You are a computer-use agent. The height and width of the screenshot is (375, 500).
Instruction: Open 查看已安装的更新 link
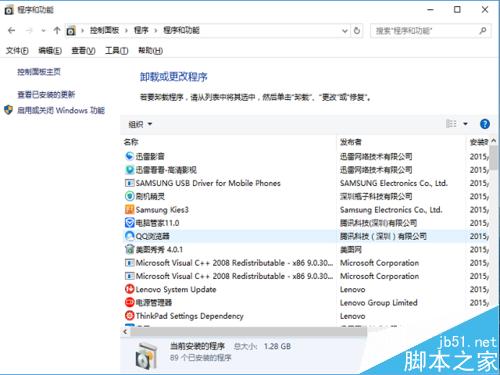tap(46, 95)
